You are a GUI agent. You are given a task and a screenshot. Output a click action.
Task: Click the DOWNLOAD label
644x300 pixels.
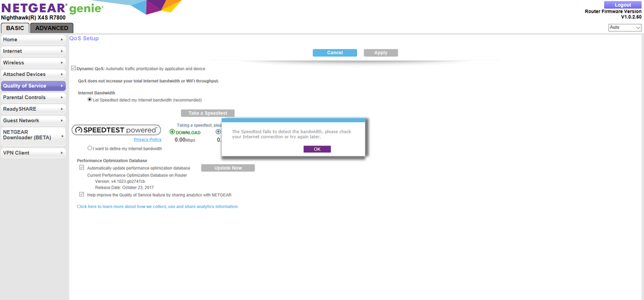pos(188,133)
